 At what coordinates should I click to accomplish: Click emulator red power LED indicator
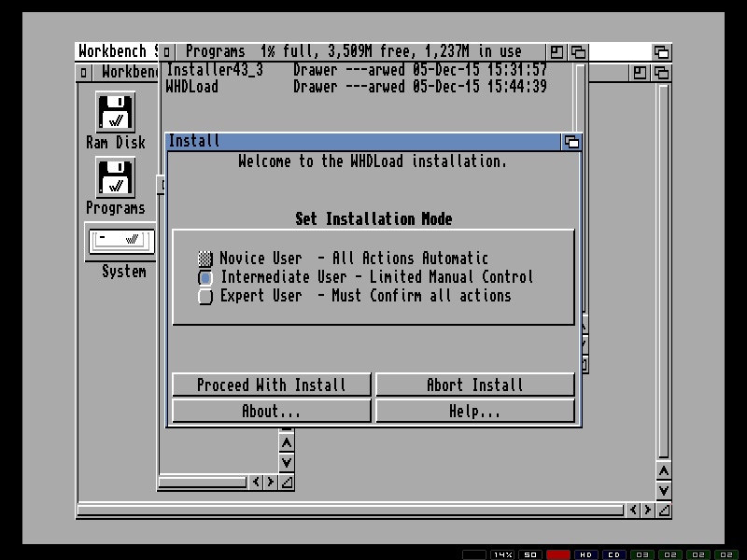558,554
